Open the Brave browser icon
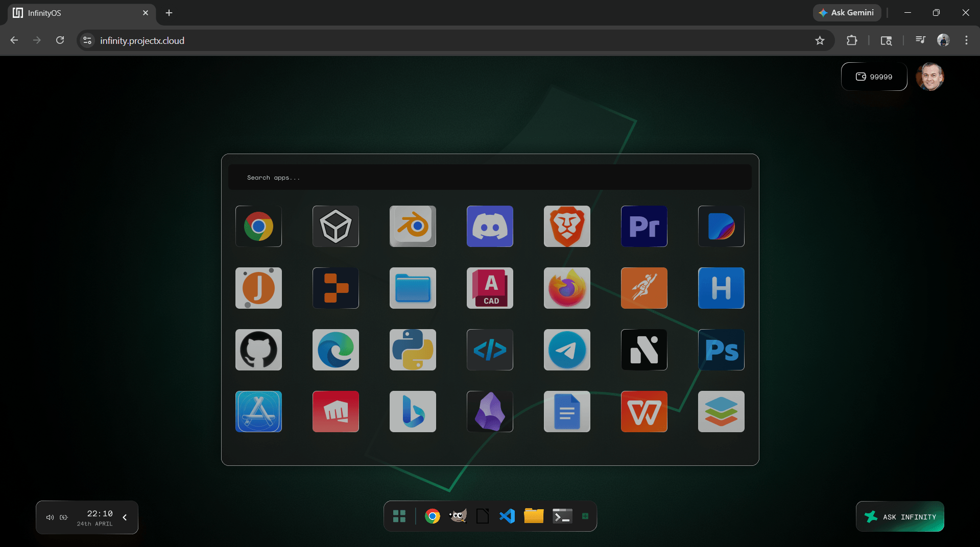Image resolution: width=980 pixels, height=547 pixels. click(x=567, y=226)
